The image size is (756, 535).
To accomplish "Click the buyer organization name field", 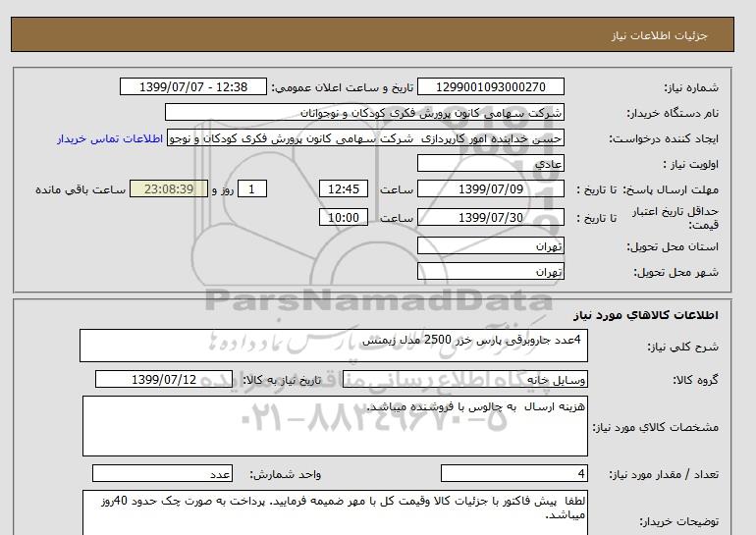I will (364, 112).
